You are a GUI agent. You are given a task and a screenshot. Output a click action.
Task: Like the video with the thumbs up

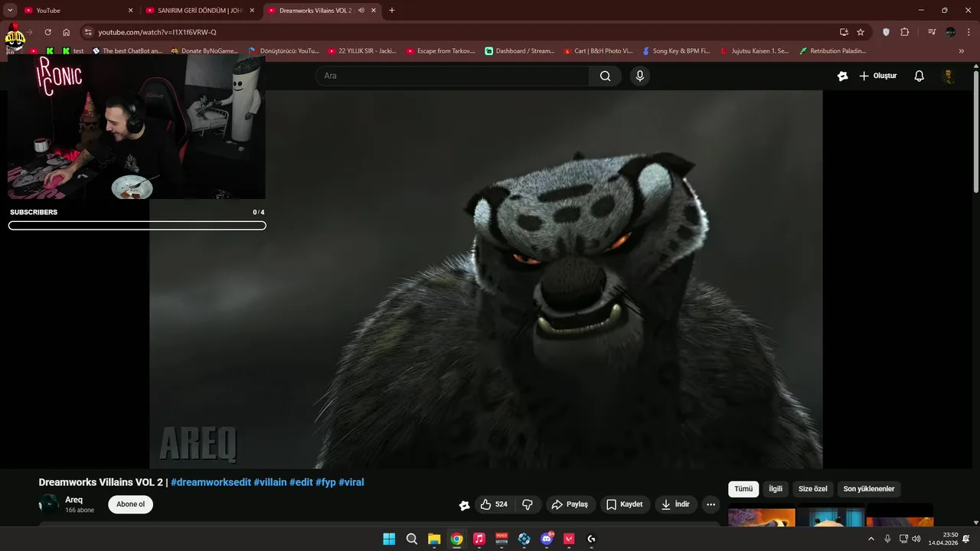click(x=495, y=504)
